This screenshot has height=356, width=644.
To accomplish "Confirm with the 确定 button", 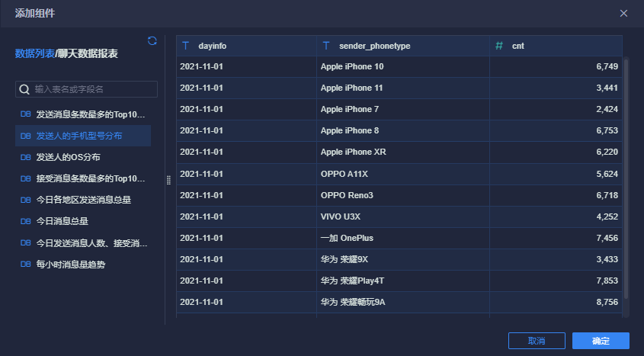I will (x=601, y=341).
